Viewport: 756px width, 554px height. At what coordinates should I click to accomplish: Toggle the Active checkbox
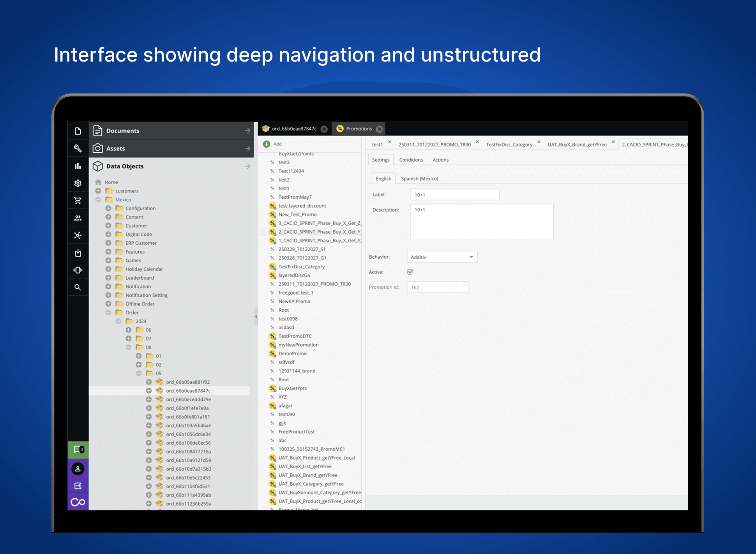(x=410, y=272)
